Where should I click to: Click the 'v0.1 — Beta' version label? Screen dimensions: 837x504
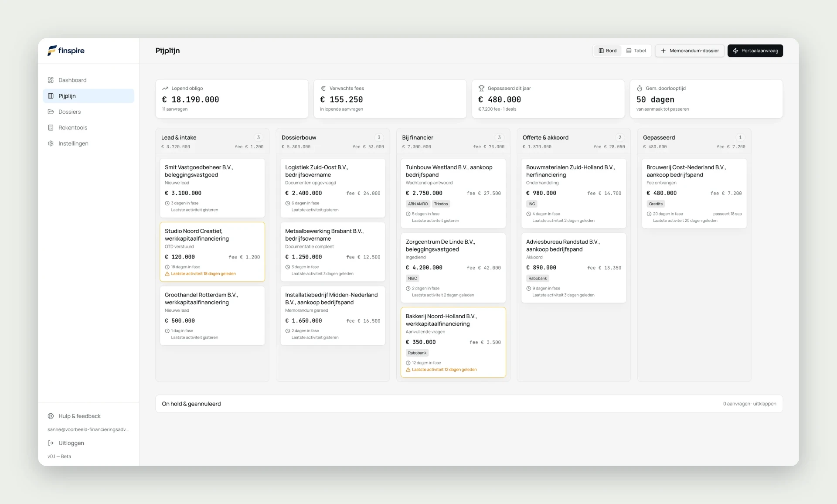click(x=59, y=456)
